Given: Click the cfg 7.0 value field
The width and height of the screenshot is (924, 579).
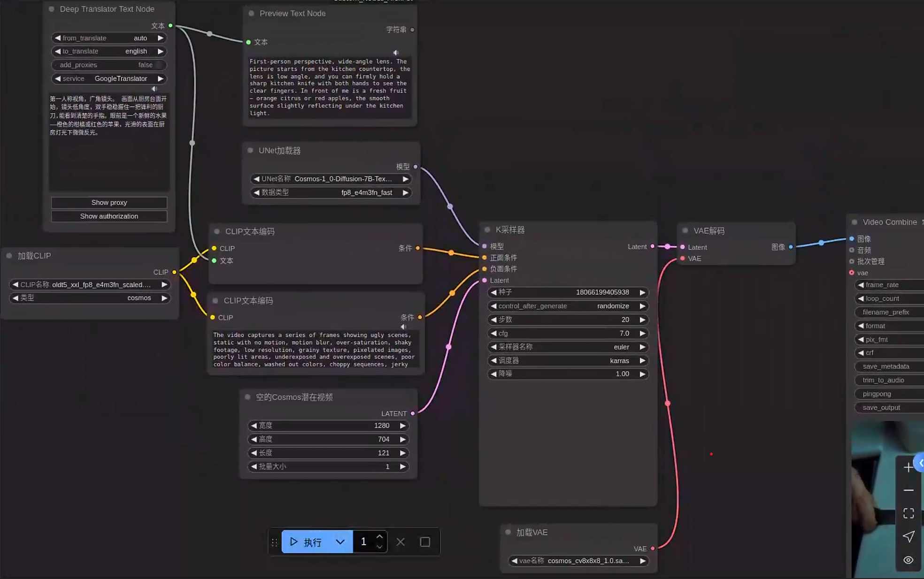Looking at the screenshot, I should [568, 333].
